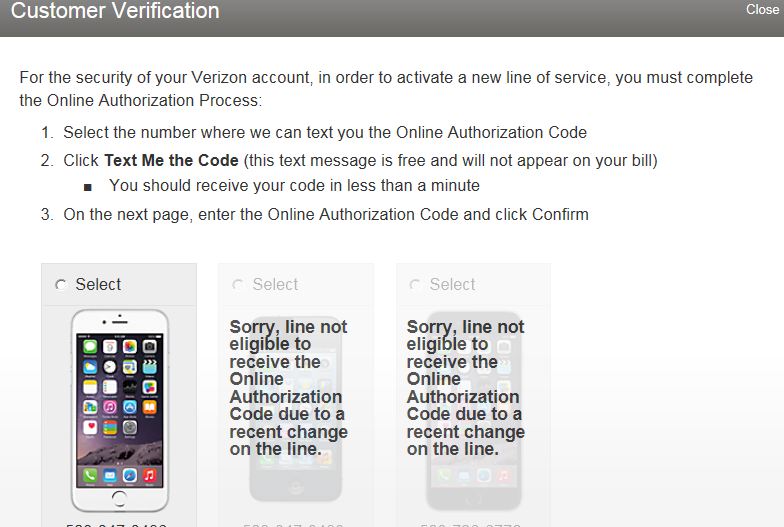The image size is (784, 527).
Task: Click the Safari compass icon in the iPhone dock
Action: [x=130, y=475]
